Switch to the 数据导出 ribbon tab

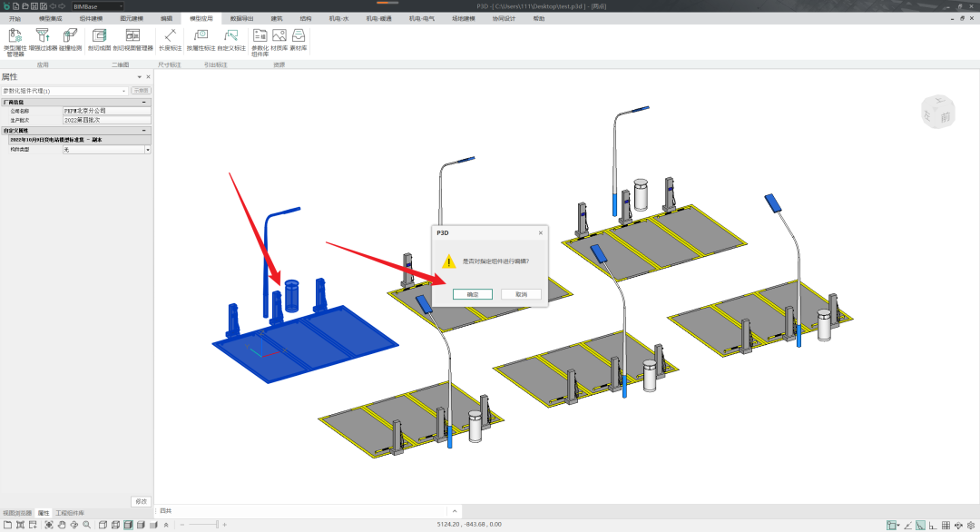tap(241, 18)
